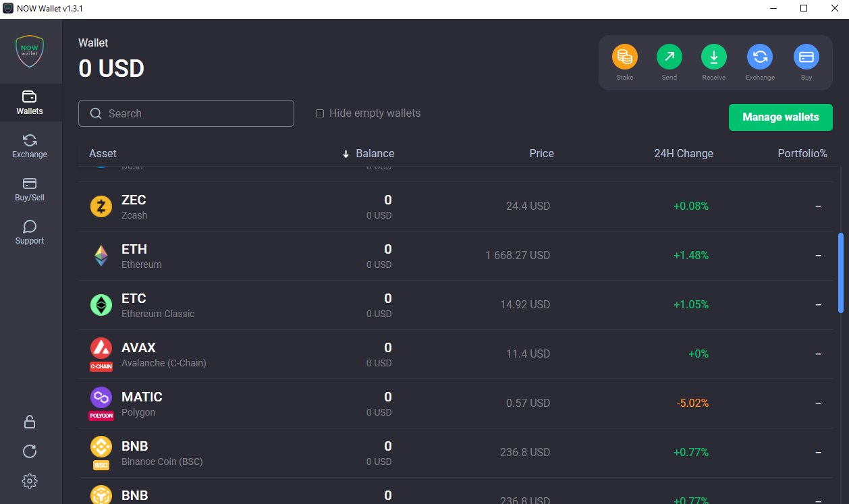Sort by the 24H Change column header
The height and width of the screenshot is (504, 849).
(x=684, y=153)
